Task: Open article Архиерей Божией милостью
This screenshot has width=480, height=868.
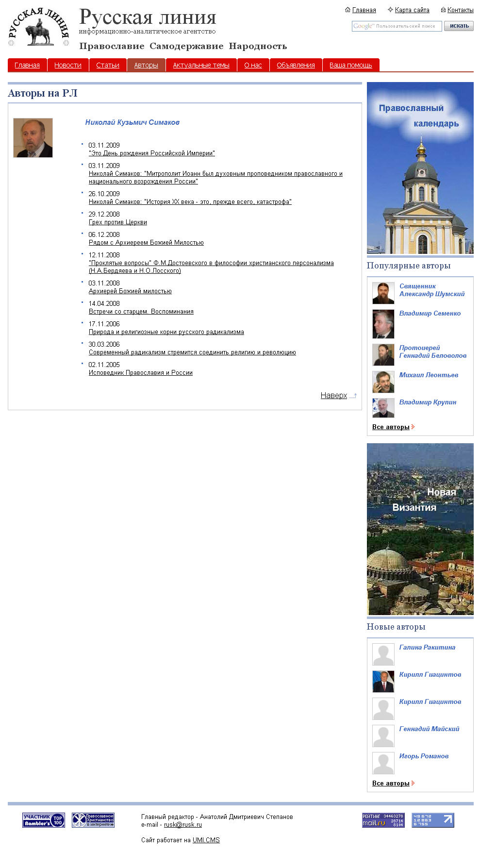Action: click(x=130, y=291)
